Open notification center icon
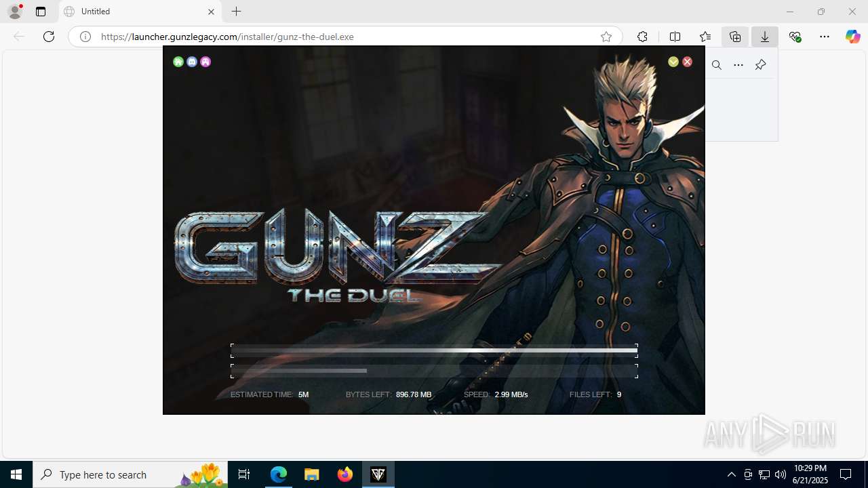 tap(846, 474)
